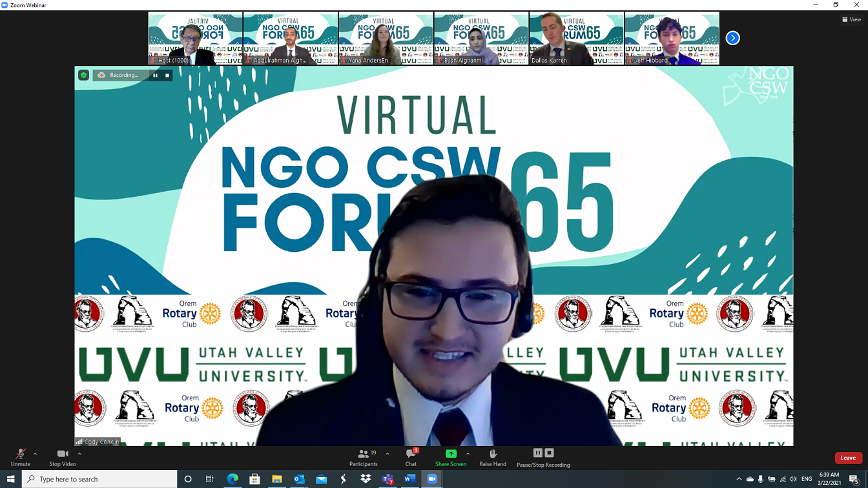Show next participants with blue arrow
868x488 pixels.
(x=732, y=38)
